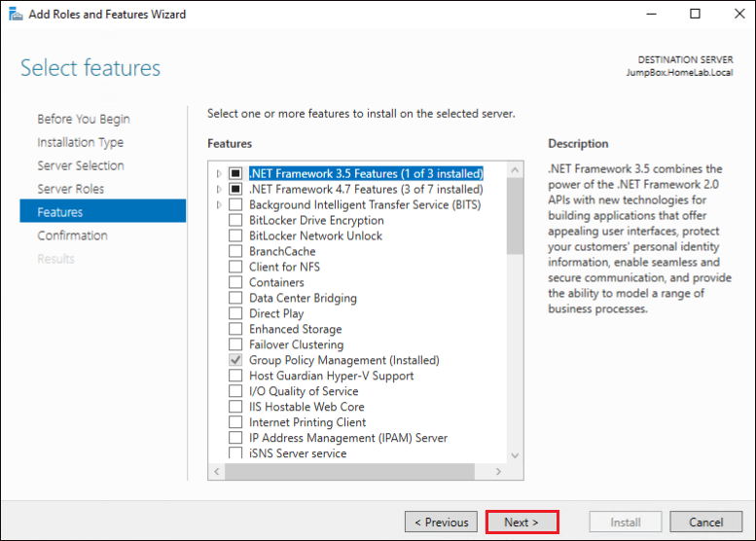Select the .NET Framework 4.7 Features row text

[x=366, y=189]
